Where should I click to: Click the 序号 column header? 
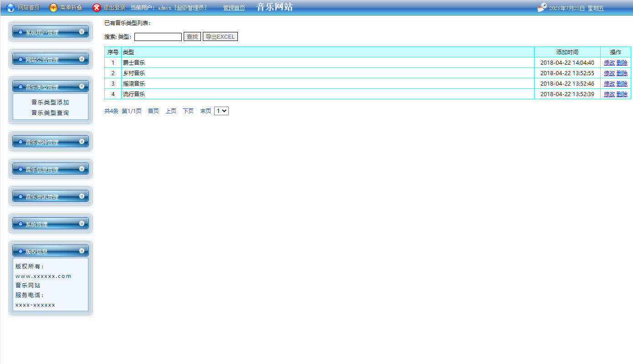113,52
